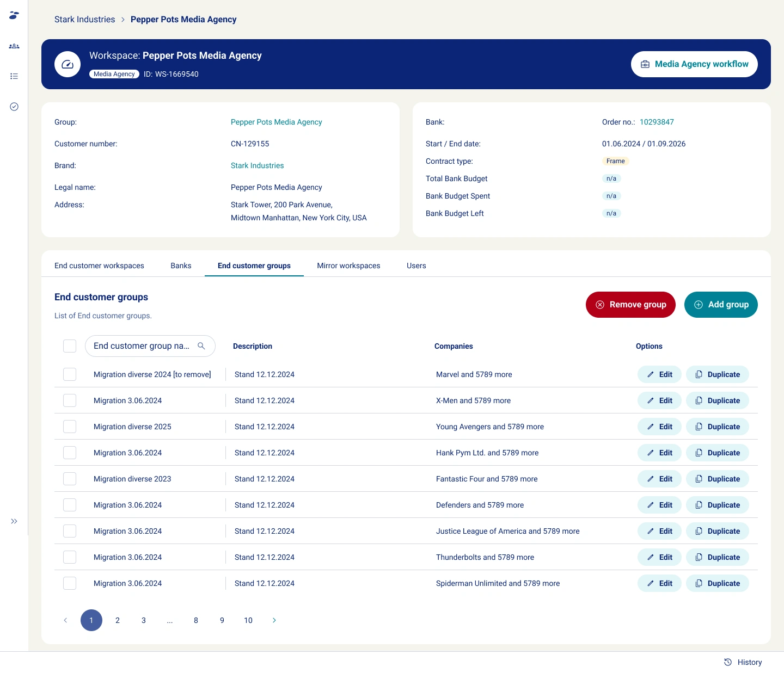
Task: Duplicate the Migration diverse 2025 group
Action: click(717, 427)
